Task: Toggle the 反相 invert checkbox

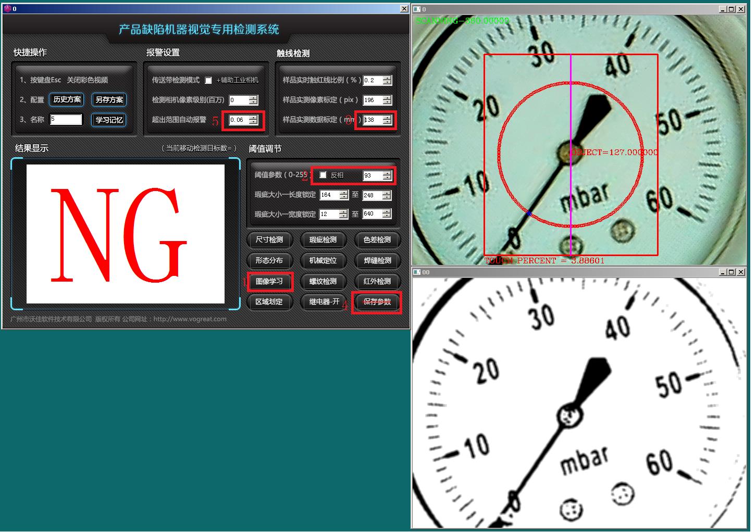Action: 323,175
